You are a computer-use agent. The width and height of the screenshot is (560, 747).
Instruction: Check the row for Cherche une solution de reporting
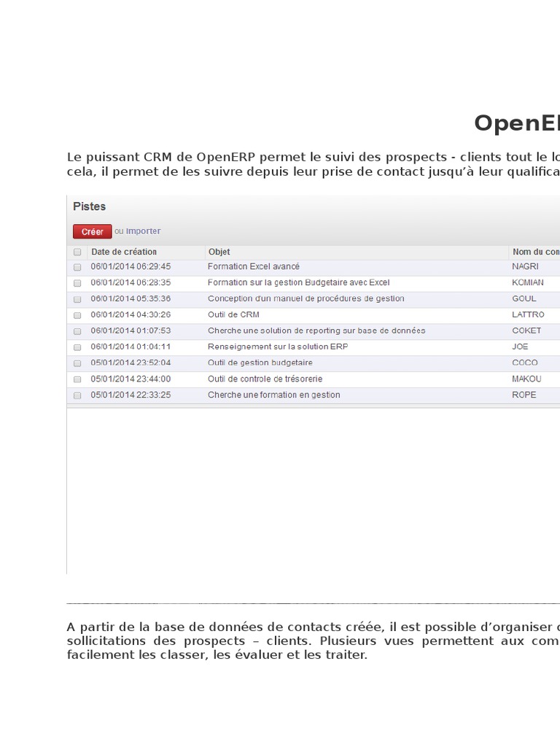[x=77, y=331]
